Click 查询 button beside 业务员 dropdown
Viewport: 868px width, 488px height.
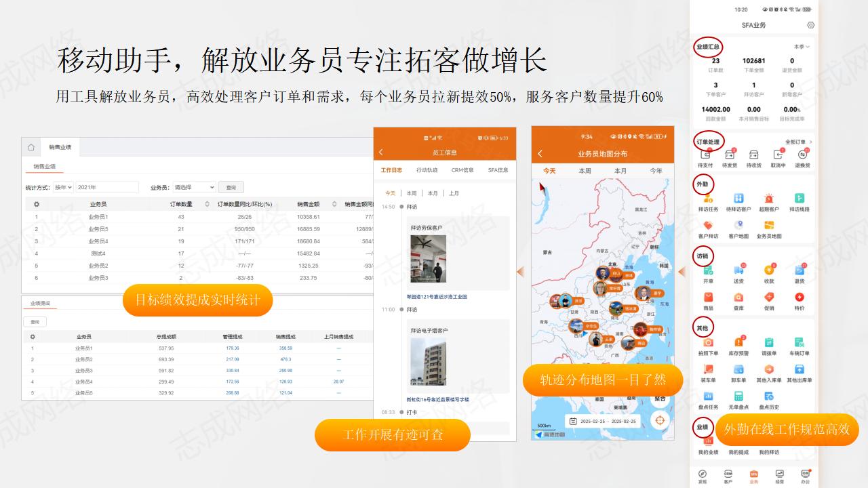231,187
